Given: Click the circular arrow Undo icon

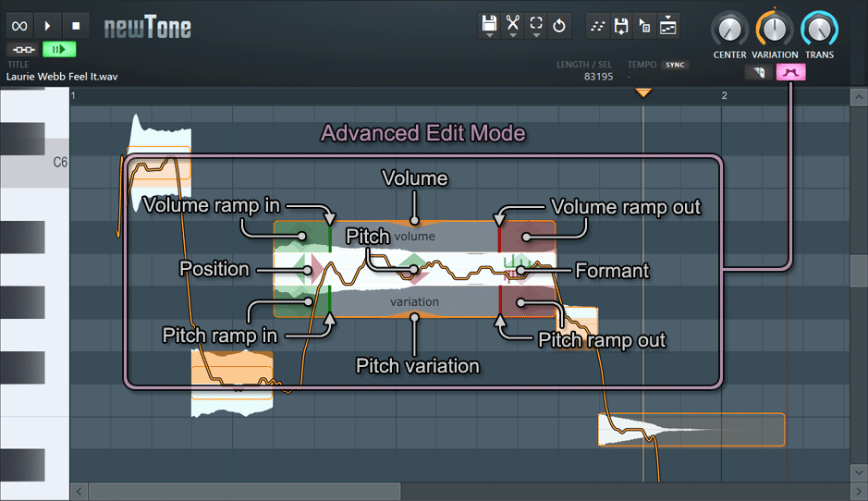Looking at the screenshot, I should [x=559, y=26].
